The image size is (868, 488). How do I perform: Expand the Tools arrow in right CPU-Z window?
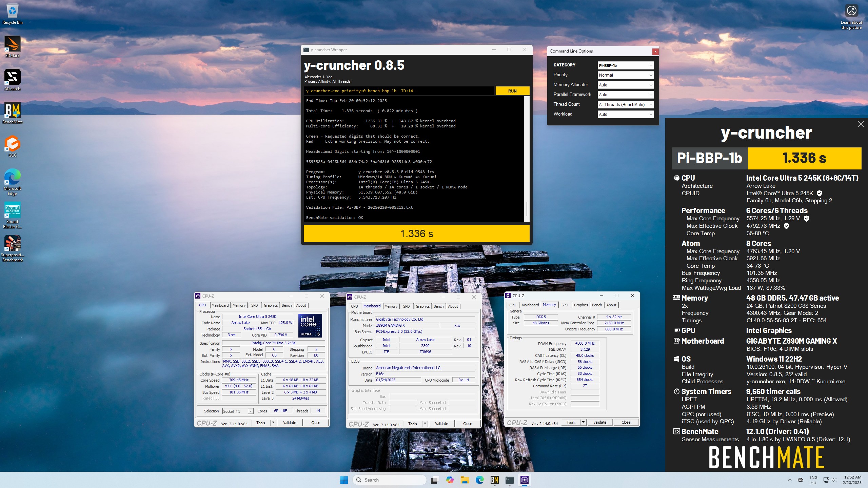(x=583, y=422)
